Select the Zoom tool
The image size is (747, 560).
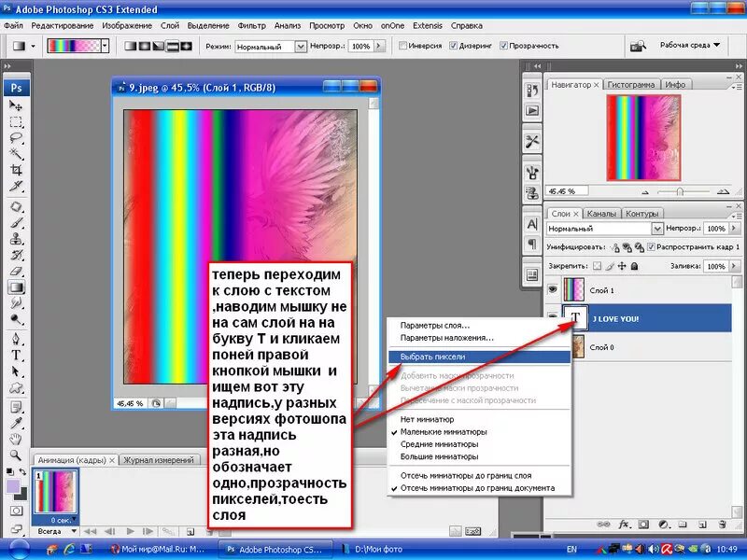pos(16,455)
